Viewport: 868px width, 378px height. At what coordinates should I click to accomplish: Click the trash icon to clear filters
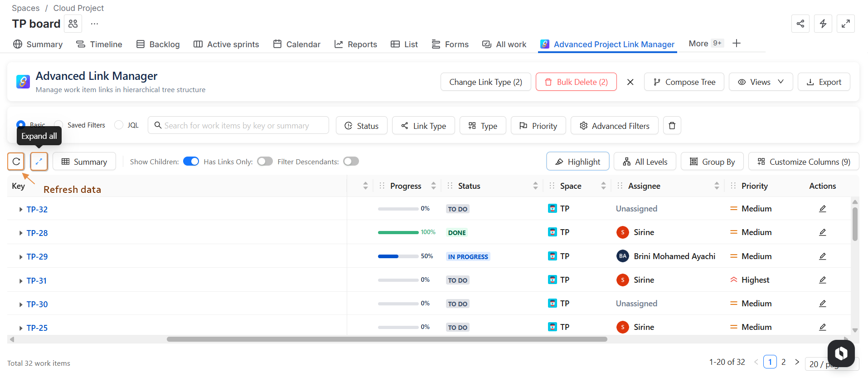(672, 126)
